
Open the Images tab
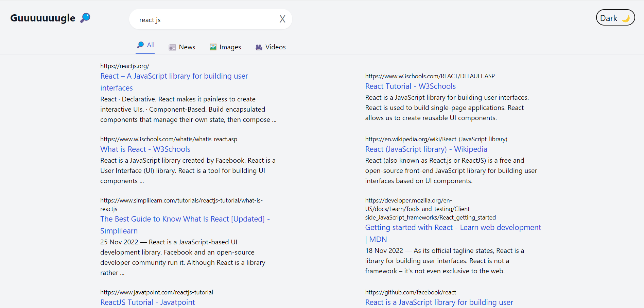point(230,47)
